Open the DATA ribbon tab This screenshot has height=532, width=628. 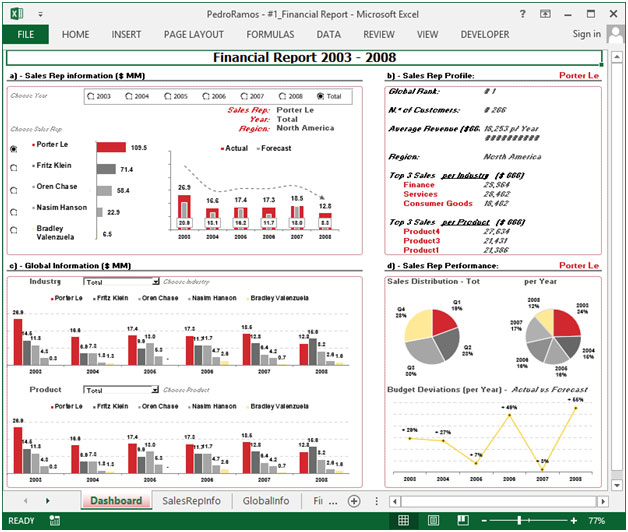point(329,34)
